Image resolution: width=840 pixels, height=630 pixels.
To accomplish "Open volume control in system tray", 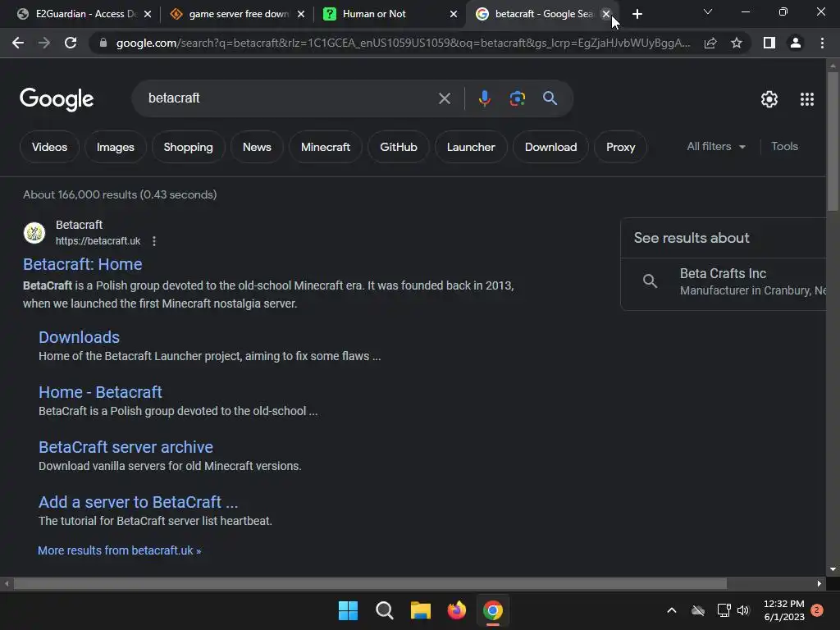I will (x=743, y=610).
